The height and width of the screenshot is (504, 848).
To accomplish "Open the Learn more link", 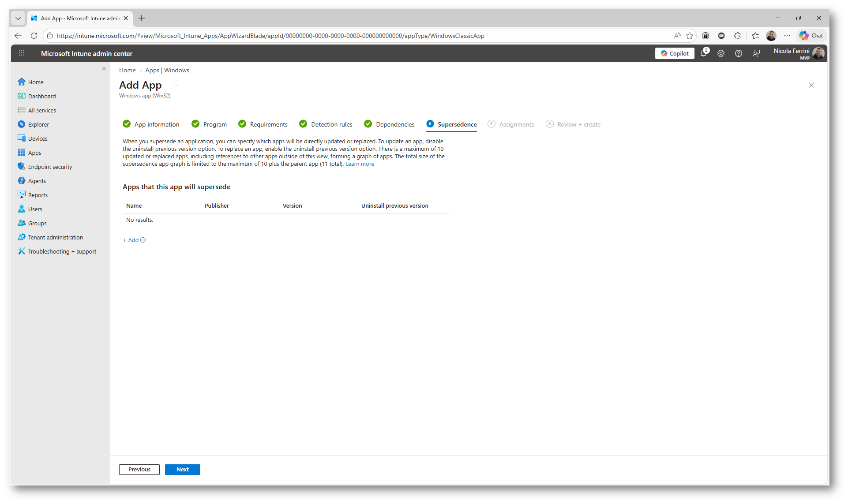I will click(360, 164).
